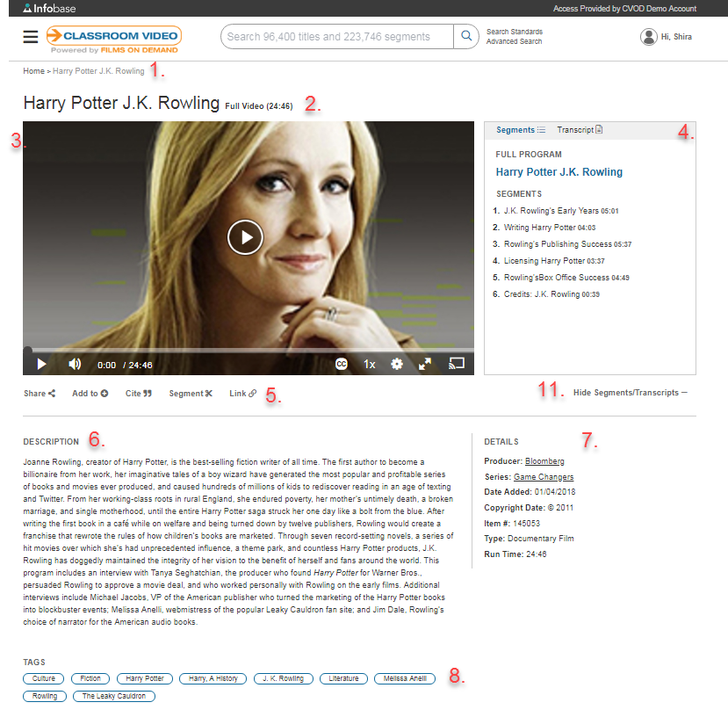Mute the video with the speaker icon
This screenshot has width=728, height=717.
[x=75, y=364]
